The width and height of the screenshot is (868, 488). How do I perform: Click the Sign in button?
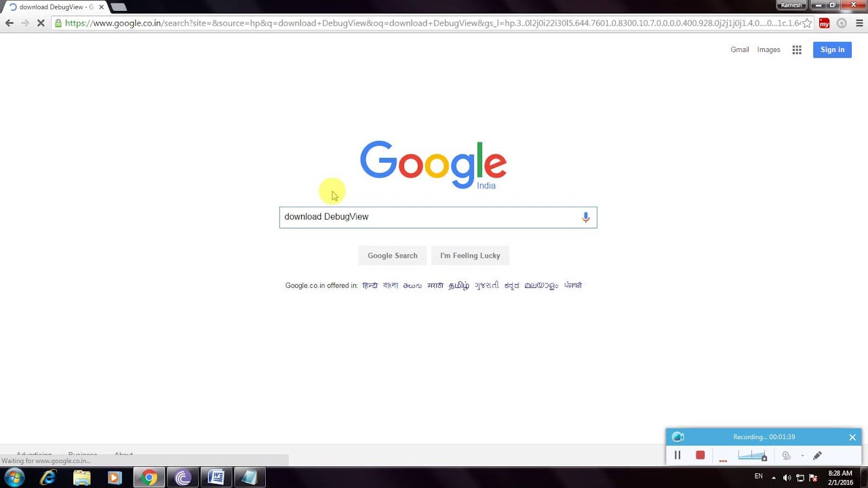(832, 49)
